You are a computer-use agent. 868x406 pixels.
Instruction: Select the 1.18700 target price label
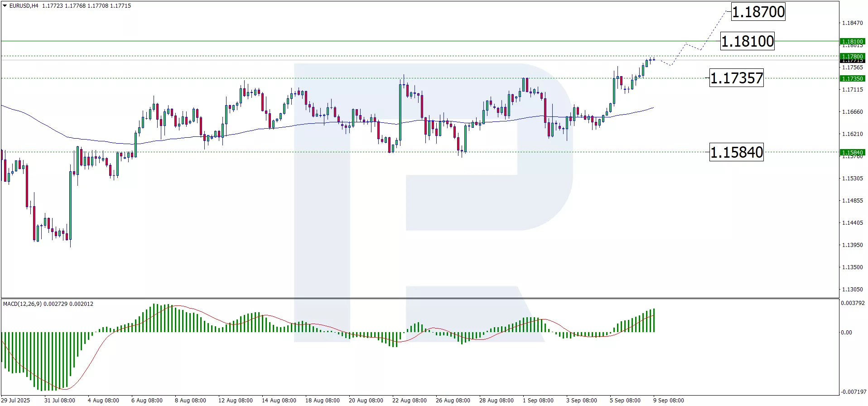758,12
